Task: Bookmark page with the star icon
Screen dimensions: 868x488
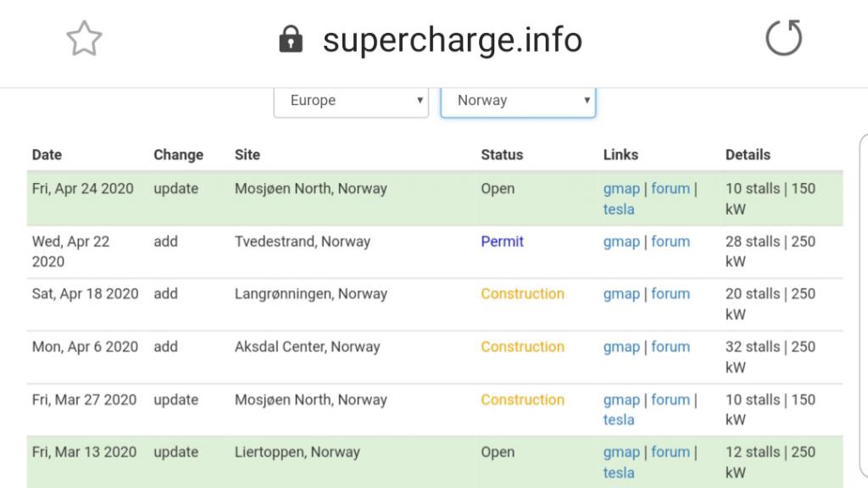Action: point(84,39)
